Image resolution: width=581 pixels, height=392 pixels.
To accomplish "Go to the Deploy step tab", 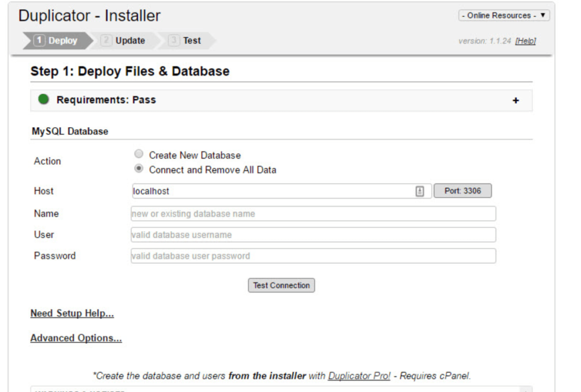I will pyautogui.click(x=57, y=41).
